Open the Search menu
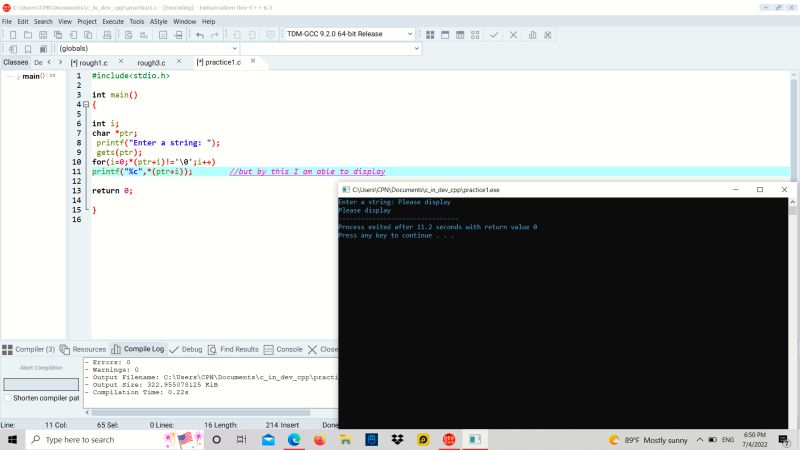Image resolution: width=800 pixels, height=450 pixels. [x=43, y=21]
